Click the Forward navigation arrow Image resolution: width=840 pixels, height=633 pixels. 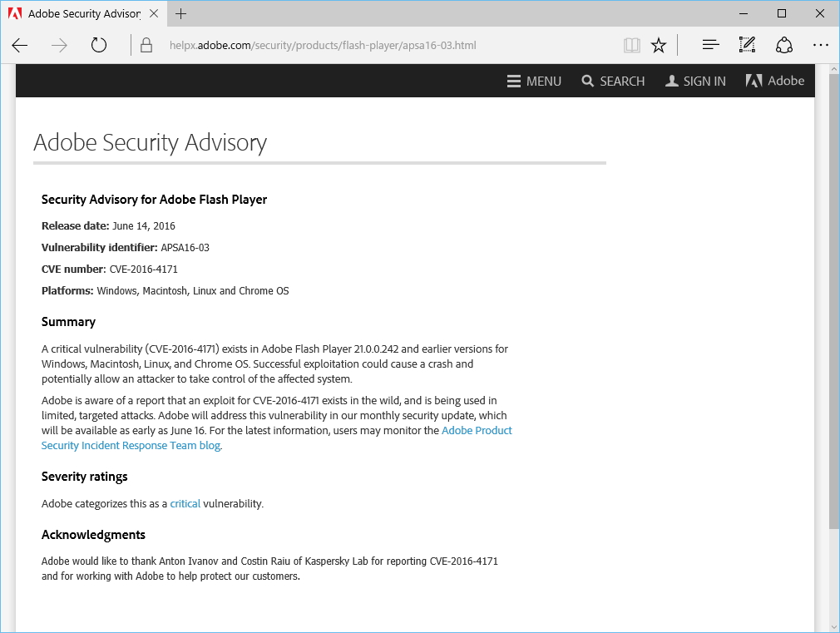click(59, 46)
